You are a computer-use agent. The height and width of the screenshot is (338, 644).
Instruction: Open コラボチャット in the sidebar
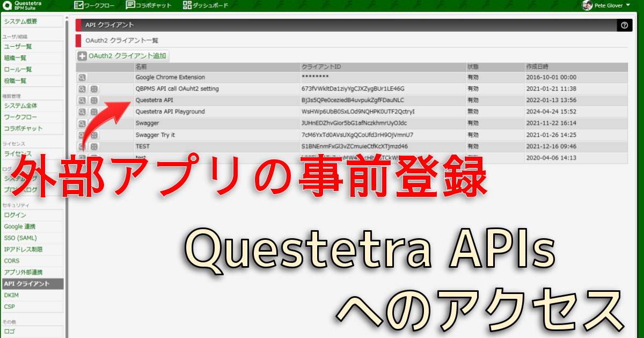(x=32, y=129)
